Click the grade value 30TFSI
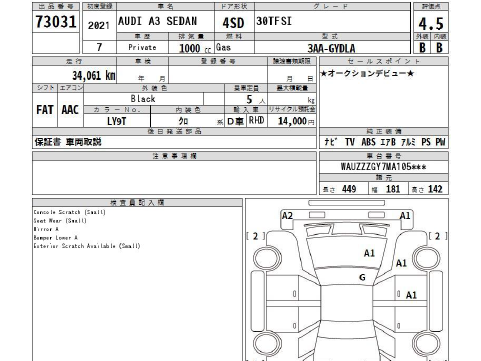Screen dimensions: 481x361 (274, 21)
